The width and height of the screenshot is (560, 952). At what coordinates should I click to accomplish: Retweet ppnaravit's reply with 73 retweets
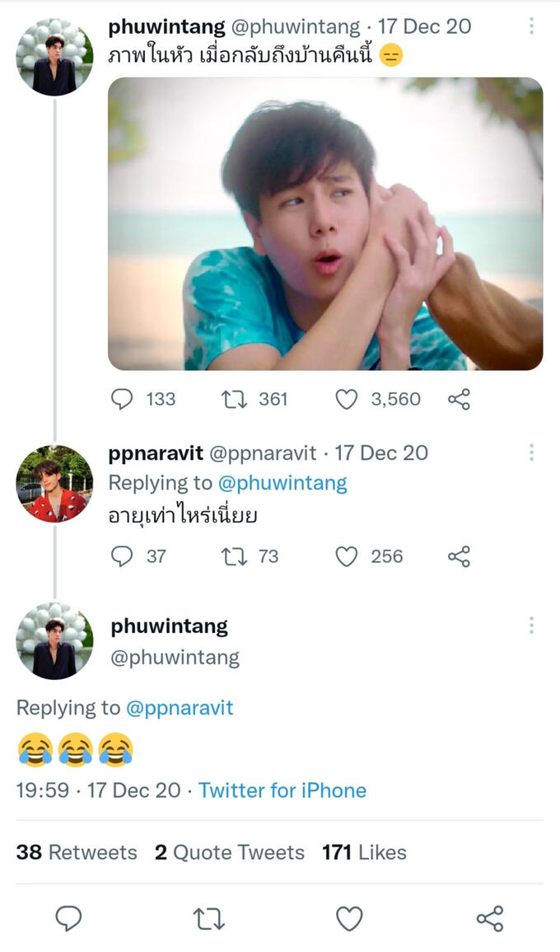click(236, 556)
